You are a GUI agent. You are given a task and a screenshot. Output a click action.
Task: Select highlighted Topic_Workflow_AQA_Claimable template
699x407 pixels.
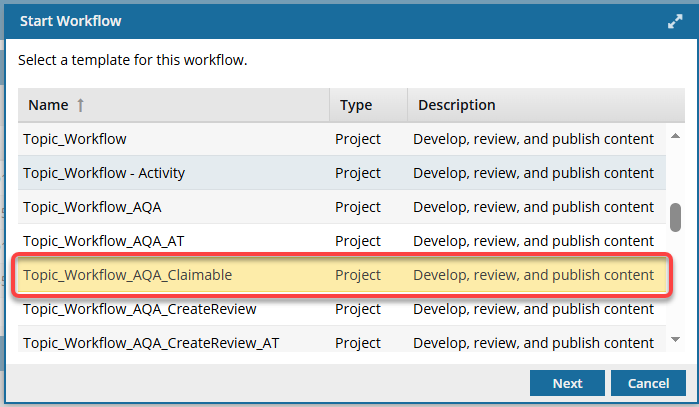(x=127, y=275)
